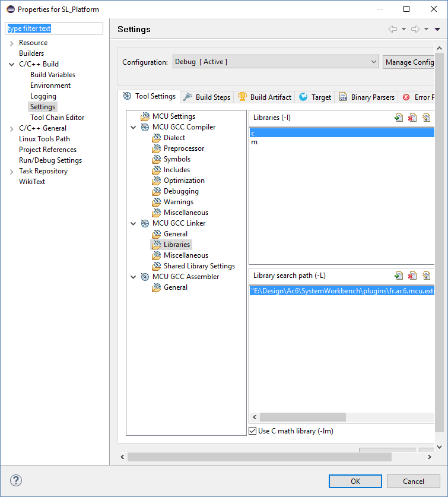Delete the selected Library search path
Viewport: 448px width, 497px height.
[412, 276]
